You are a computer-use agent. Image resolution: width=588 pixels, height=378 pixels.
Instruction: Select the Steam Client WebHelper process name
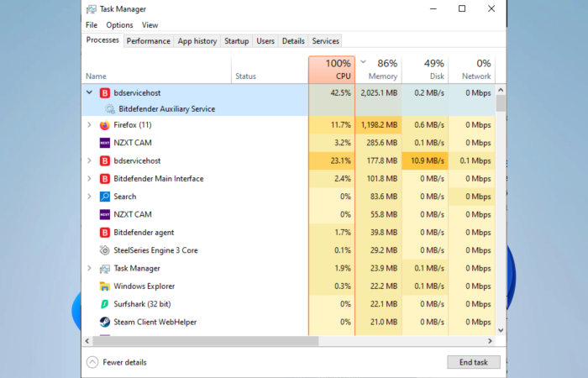coord(155,322)
